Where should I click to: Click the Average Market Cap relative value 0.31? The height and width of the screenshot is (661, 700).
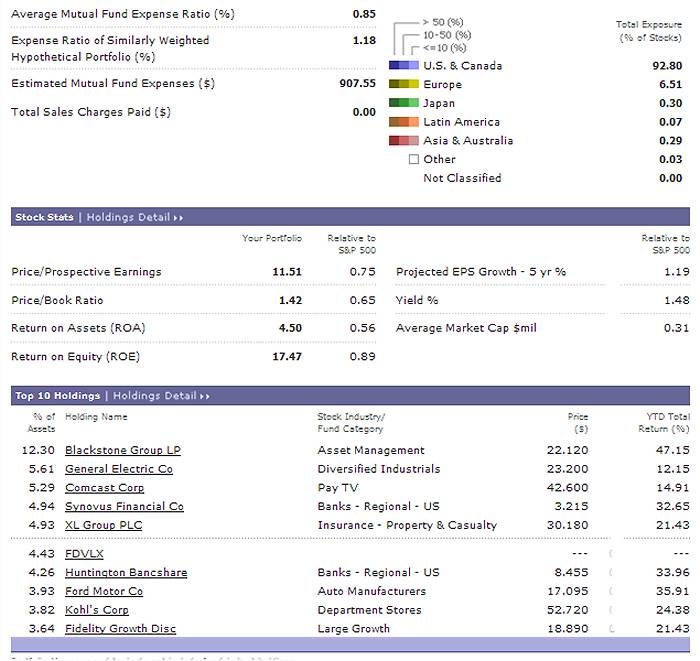pyautogui.click(x=677, y=328)
